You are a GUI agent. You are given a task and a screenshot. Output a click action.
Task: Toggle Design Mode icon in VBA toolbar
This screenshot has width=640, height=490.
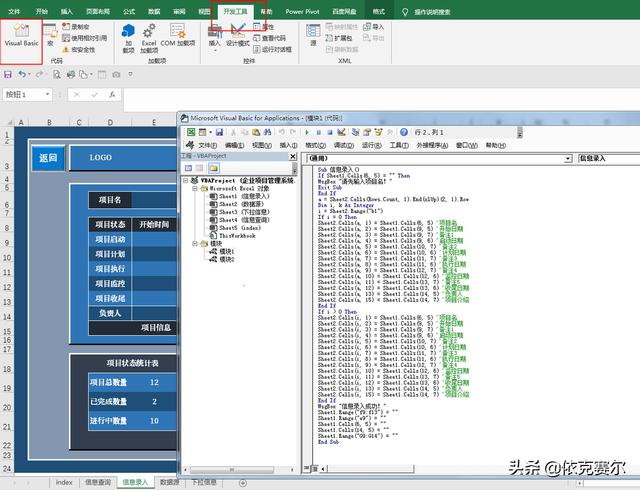(342, 132)
